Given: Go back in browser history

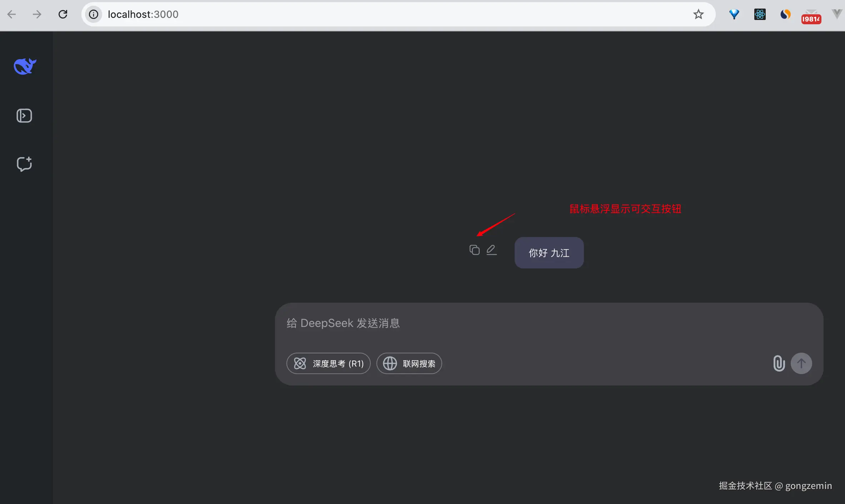Looking at the screenshot, I should (x=12, y=14).
